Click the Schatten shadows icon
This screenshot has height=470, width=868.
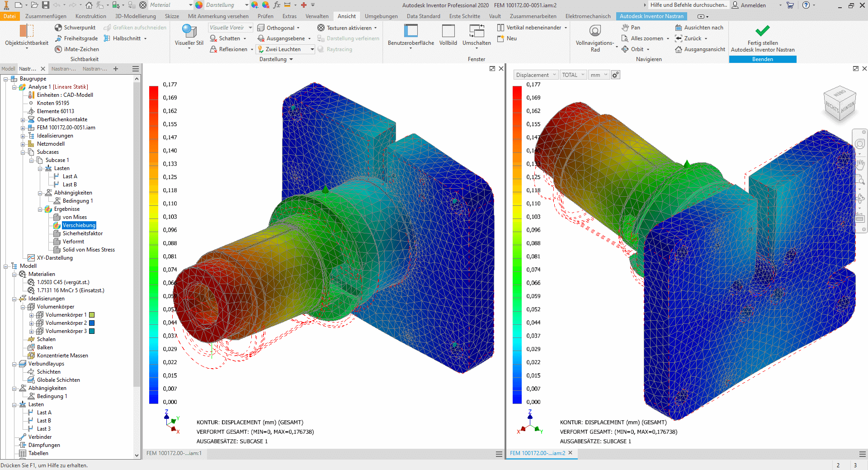click(x=214, y=38)
